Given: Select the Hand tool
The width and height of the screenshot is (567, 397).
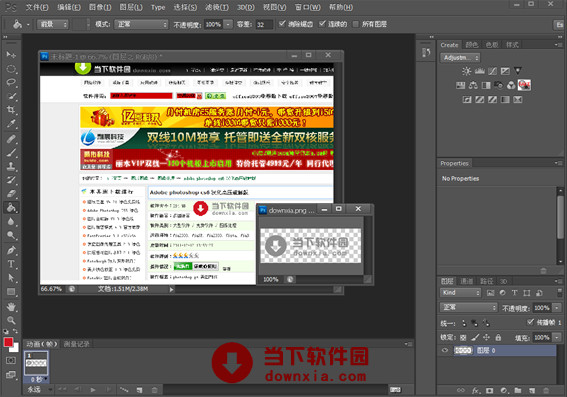Looking at the screenshot, I should [11, 307].
